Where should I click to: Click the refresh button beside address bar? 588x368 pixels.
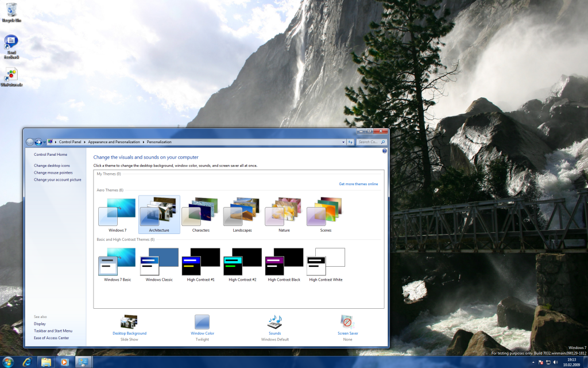tap(350, 142)
